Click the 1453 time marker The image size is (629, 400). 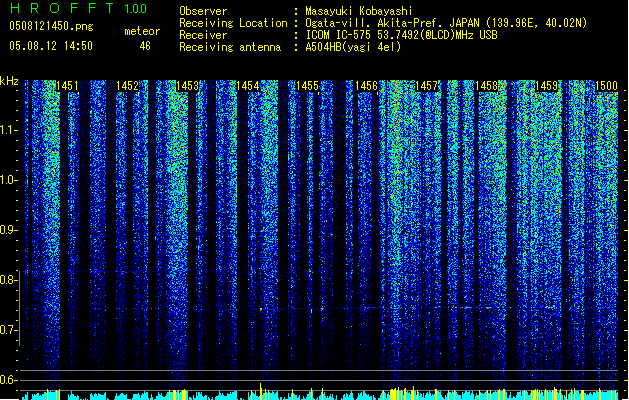coord(187,86)
